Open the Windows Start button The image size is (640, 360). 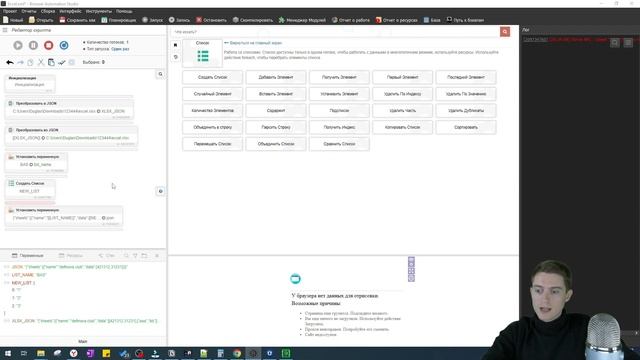tap(8, 353)
